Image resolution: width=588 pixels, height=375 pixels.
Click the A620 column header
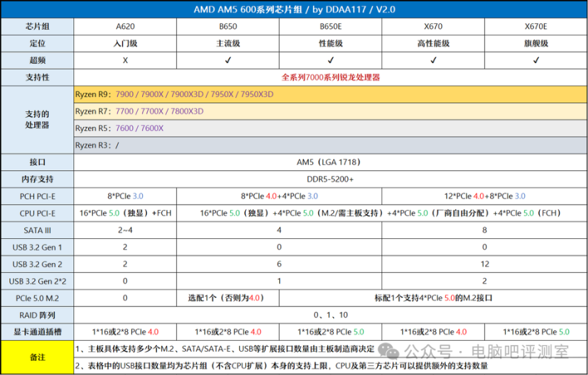tap(125, 26)
